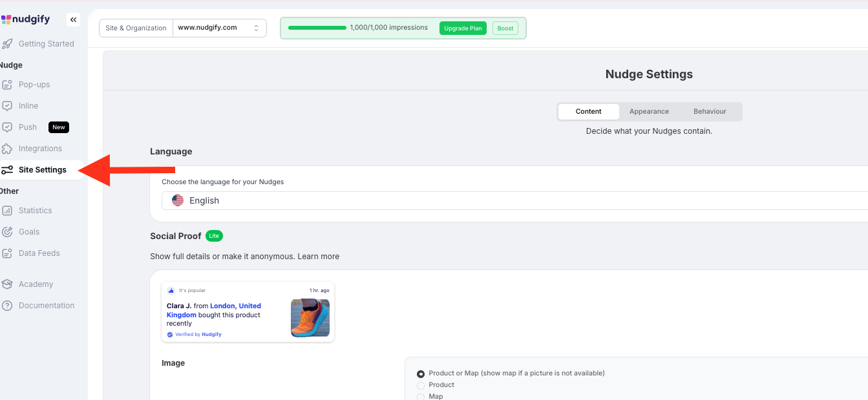
Task: Click the 'It's popular' label in preview
Action: coord(193,291)
